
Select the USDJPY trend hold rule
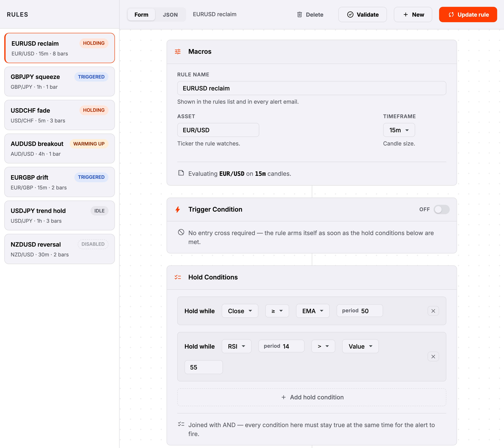tap(60, 215)
